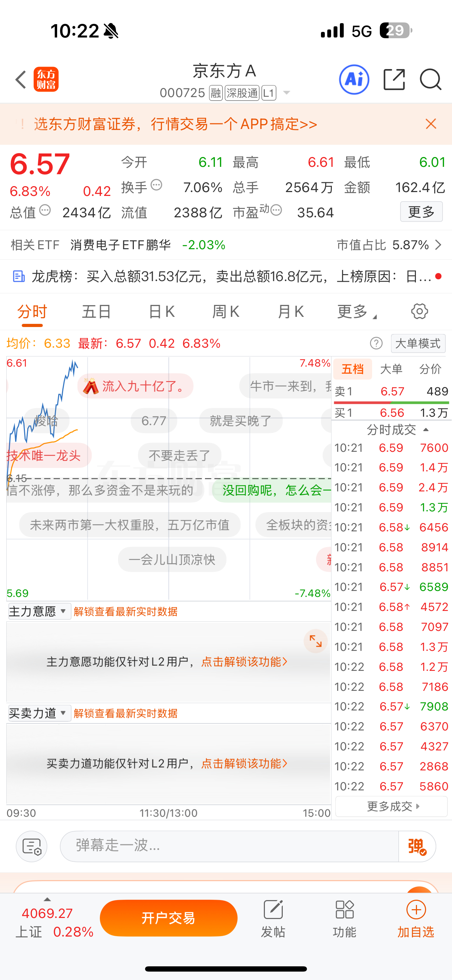452x980 pixels.
Task: Tap the 深股通 badge
Action: click(242, 93)
